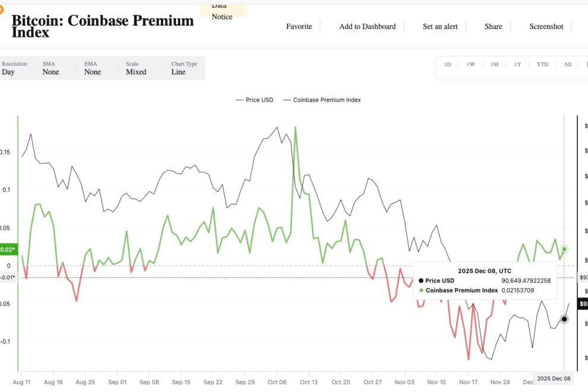Open the Data Notice badge

(222, 11)
